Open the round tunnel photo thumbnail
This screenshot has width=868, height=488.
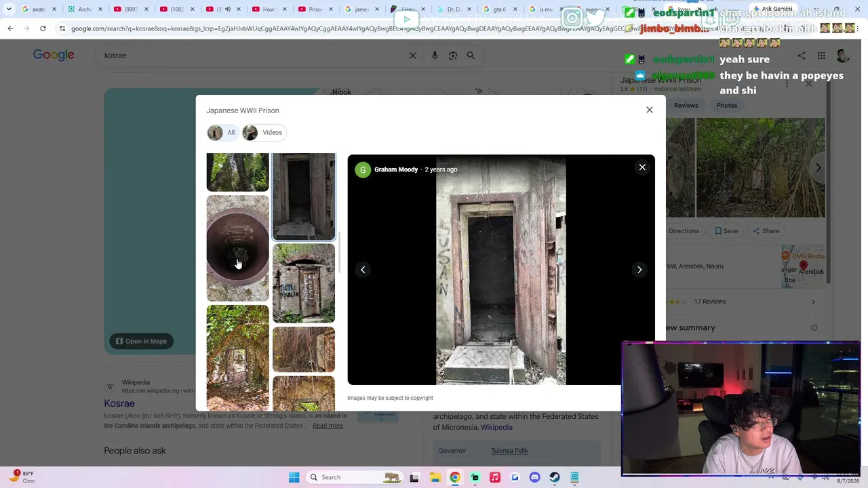coord(237,248)
